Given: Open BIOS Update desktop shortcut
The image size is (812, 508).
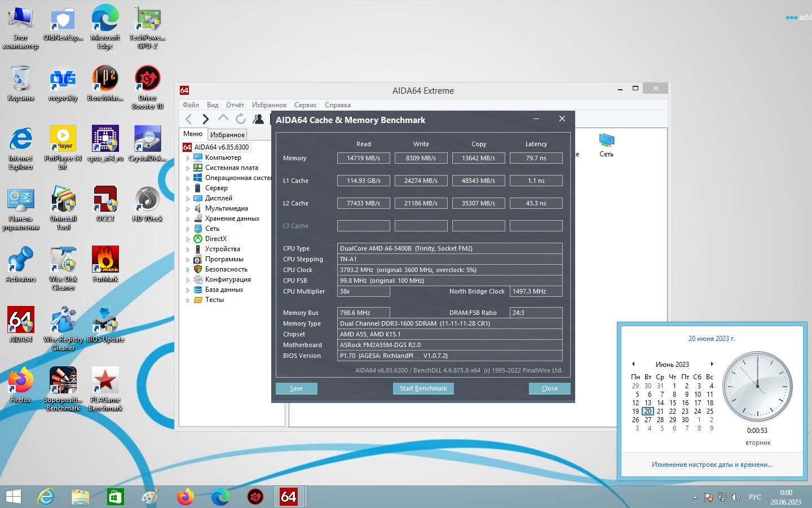Looking at the screenshot, I should click(105, 325).
